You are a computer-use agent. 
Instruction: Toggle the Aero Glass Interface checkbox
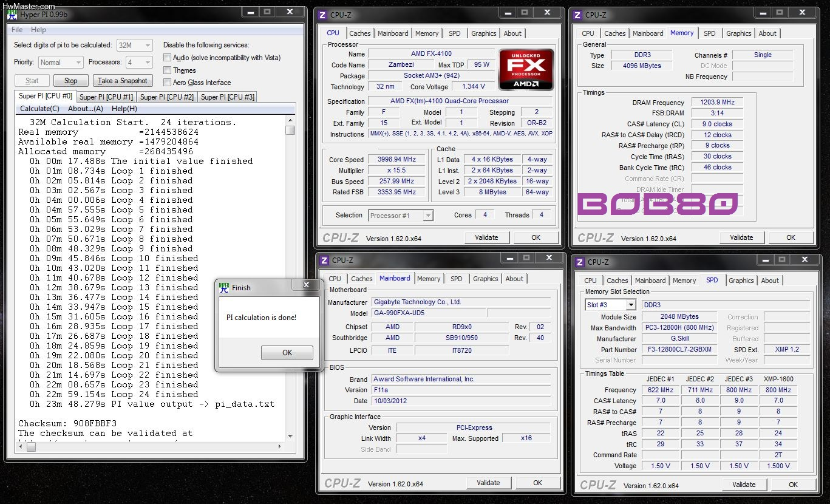point(168,82)
